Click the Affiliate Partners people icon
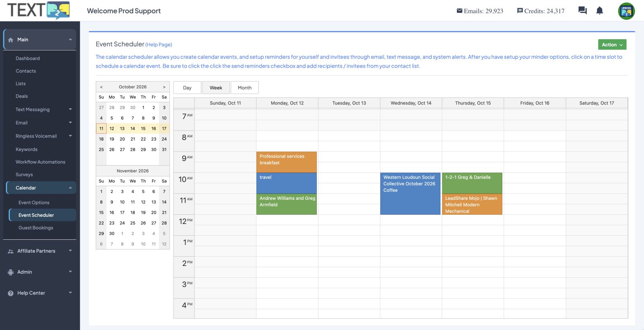 (x=10, y=251)
